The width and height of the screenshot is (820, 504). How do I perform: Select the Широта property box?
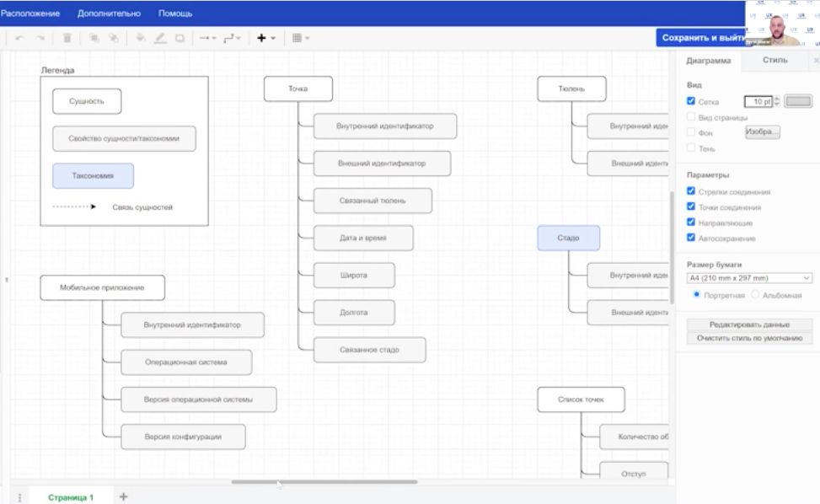[x=354, y=275]
